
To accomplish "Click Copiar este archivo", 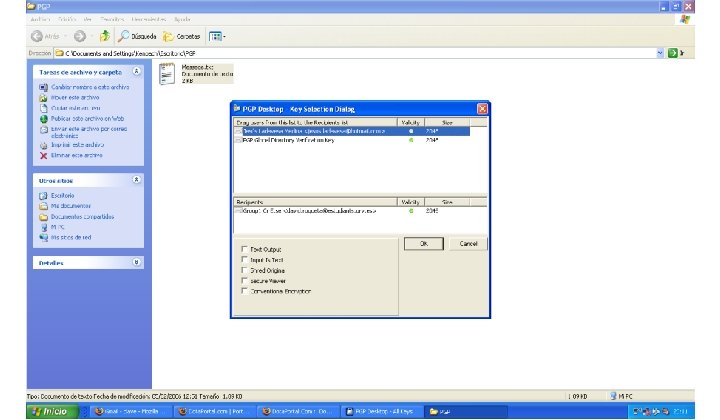I will pos(76,108).
